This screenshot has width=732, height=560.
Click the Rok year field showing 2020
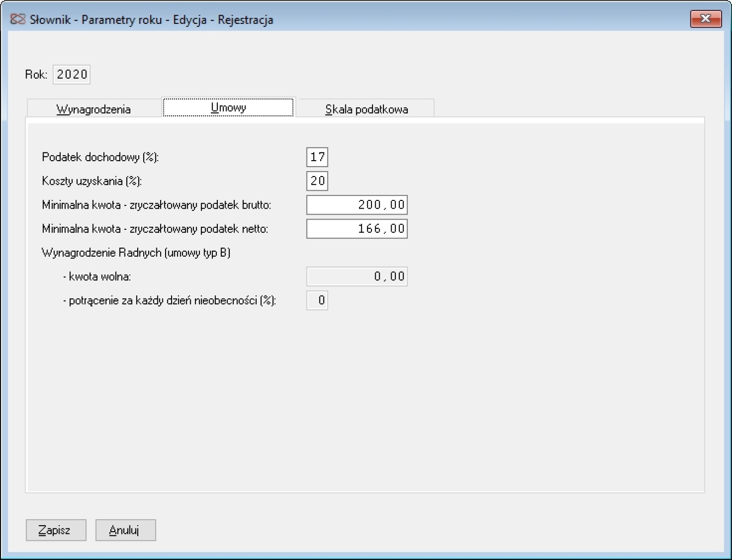72,75
